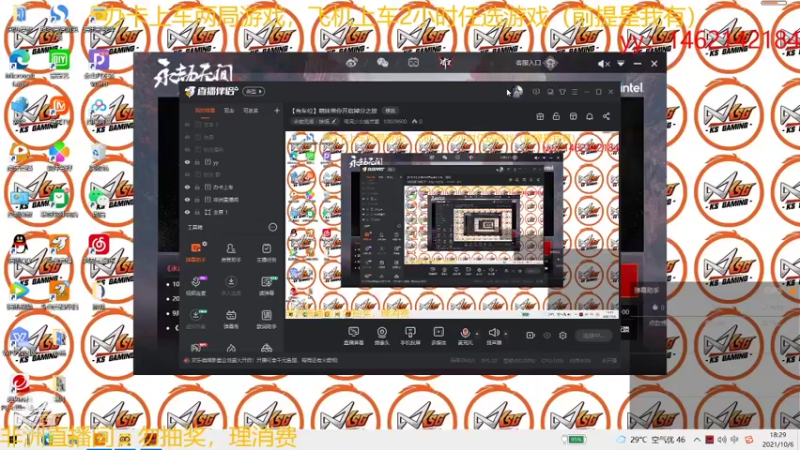
Task: Add a new scene with plus button
Action: (x=277, y=110)
